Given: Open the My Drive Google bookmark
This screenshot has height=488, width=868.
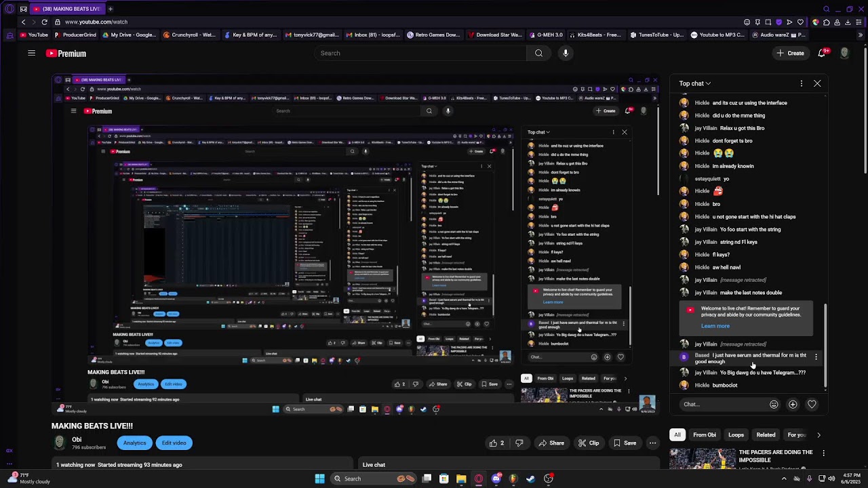Looking at the screenshot, I should [129, 35].
